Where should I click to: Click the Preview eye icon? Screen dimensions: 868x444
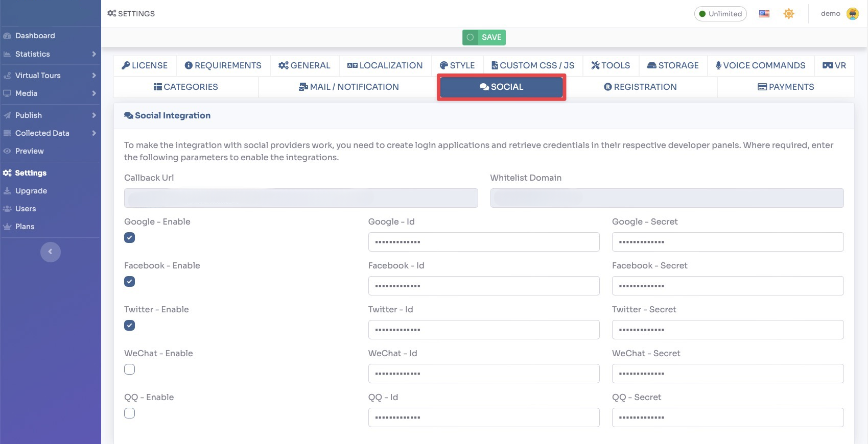pos(7,151)
